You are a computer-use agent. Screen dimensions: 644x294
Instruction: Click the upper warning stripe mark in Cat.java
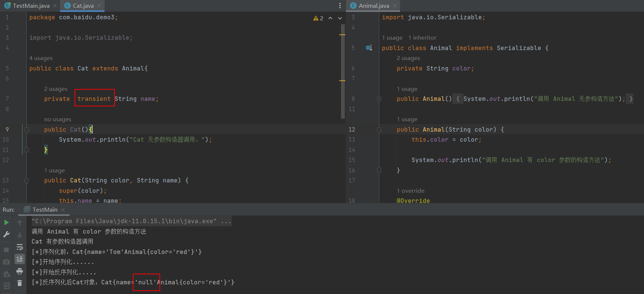342,34
